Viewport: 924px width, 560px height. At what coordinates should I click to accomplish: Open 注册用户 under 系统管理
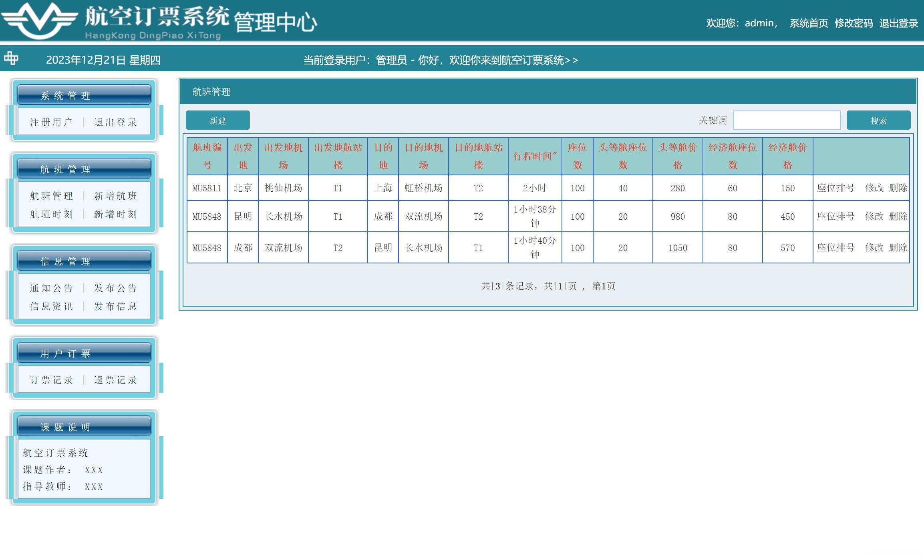51,122
